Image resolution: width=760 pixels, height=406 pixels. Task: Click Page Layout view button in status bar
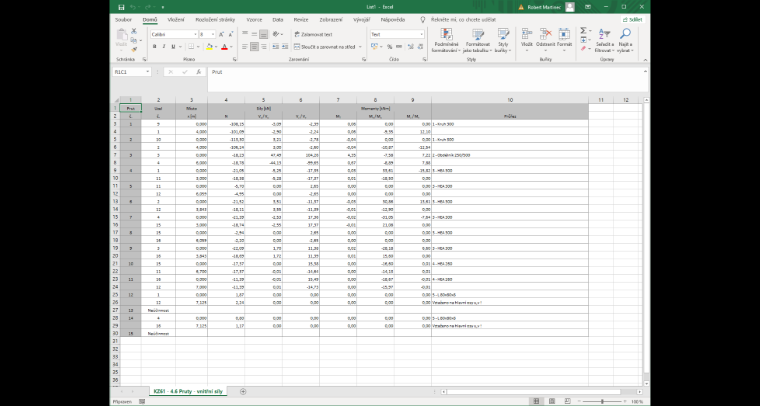tap(552, 402)
